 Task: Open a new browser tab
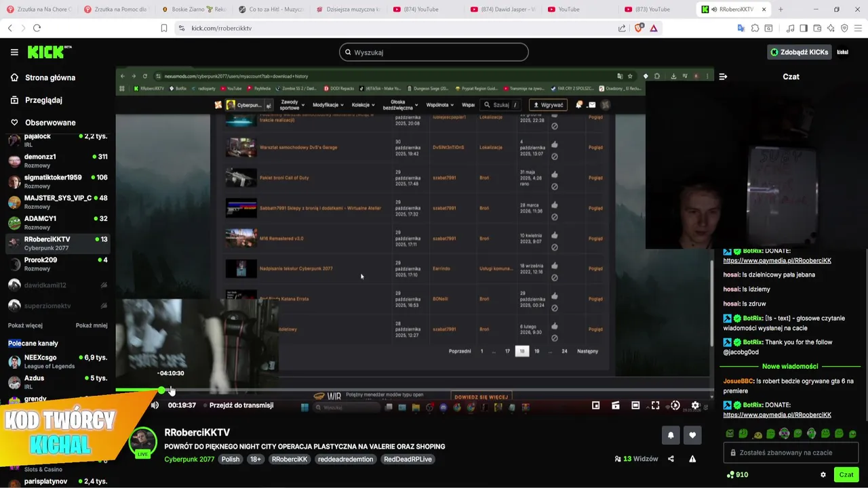click(781, 9)
